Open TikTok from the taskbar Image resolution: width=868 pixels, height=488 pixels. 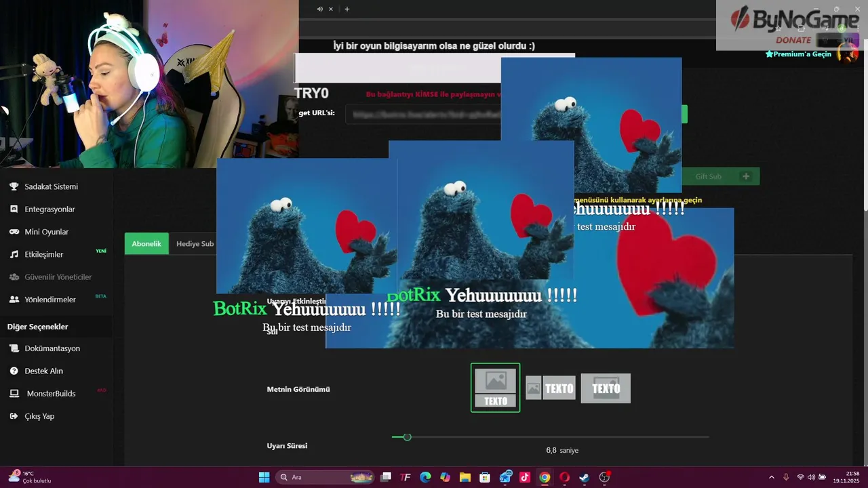pos(525,477)
